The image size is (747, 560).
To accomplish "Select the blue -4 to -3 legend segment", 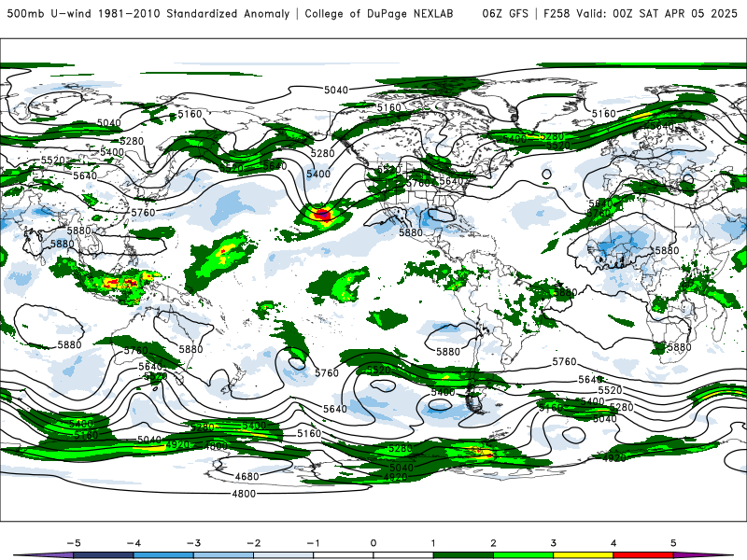I will (x=163, y=555).
